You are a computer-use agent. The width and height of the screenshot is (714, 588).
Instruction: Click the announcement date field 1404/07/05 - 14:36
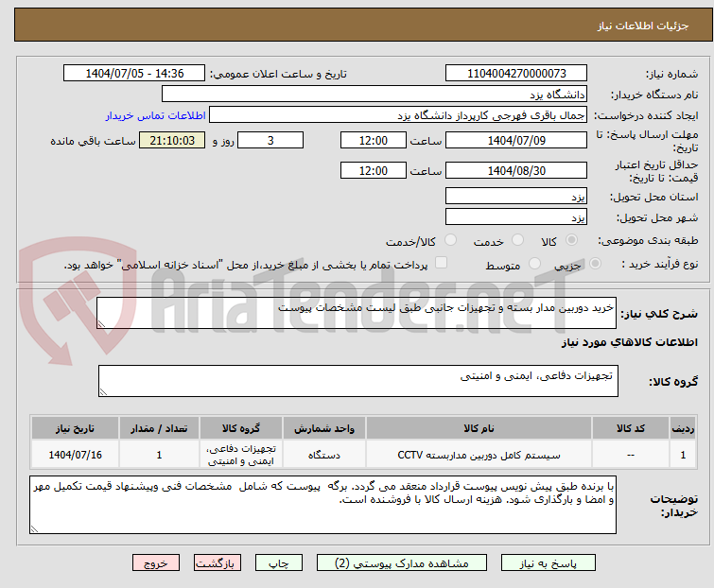134,74
